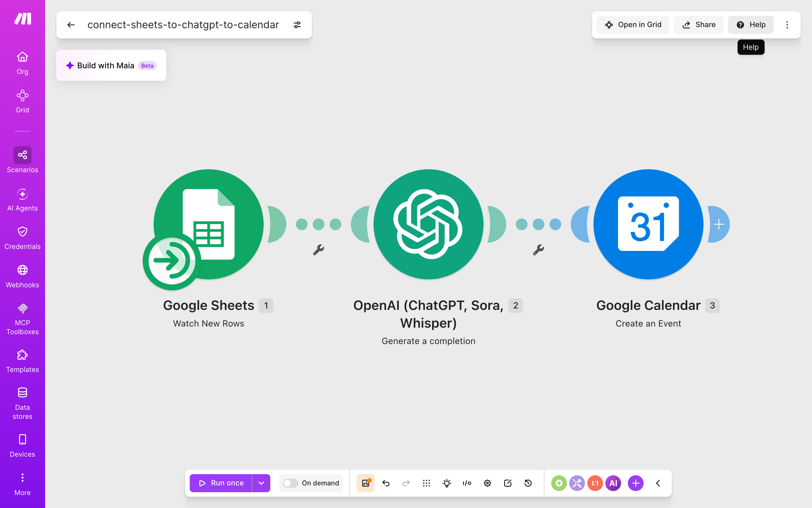The image size is (812, 508).
Task: Open the Credentials page
Action: coord(23,238)
